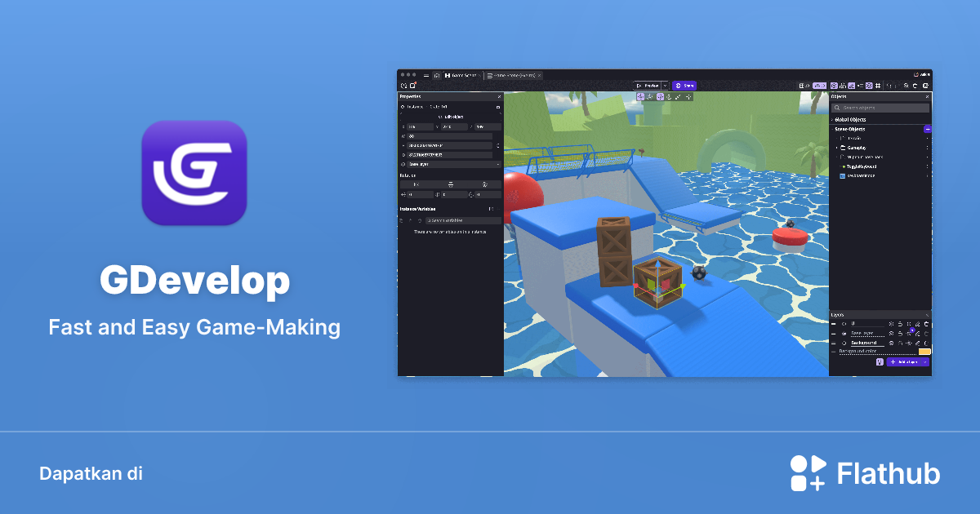Image resolution: width=980 pixels, height=514 pixels.
Task: Toggle visibility of the Background layer
Action: [x=844, y=343]
